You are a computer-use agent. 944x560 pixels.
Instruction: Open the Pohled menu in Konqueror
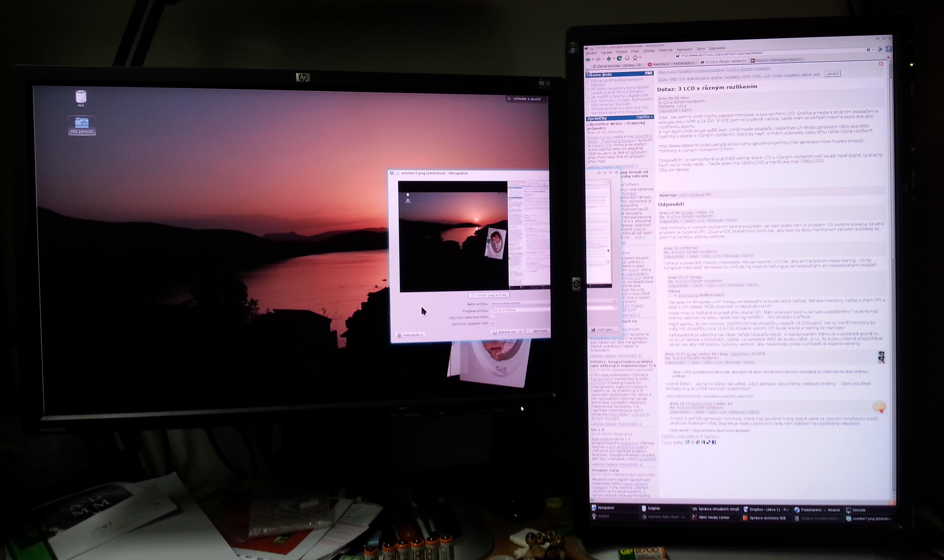click(x=621, y=52)
